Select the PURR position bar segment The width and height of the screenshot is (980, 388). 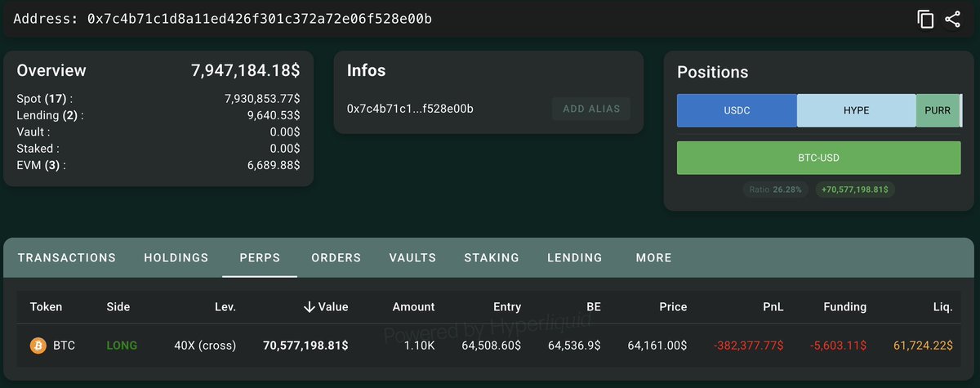[938, 110]
